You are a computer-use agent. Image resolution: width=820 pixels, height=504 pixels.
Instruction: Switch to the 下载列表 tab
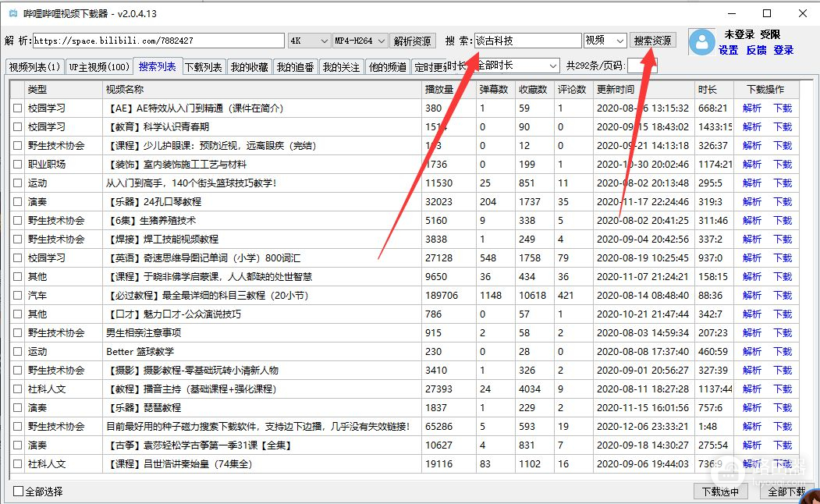203,67
